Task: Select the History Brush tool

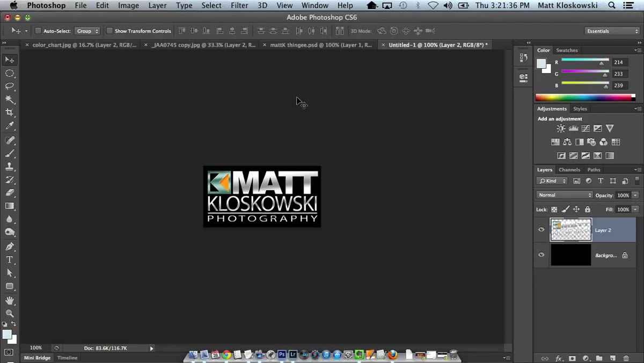Action: pos(10,180)
